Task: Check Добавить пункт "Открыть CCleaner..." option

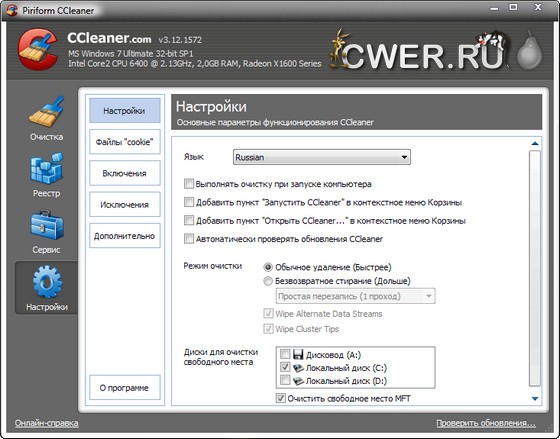Action: point(189,220)
